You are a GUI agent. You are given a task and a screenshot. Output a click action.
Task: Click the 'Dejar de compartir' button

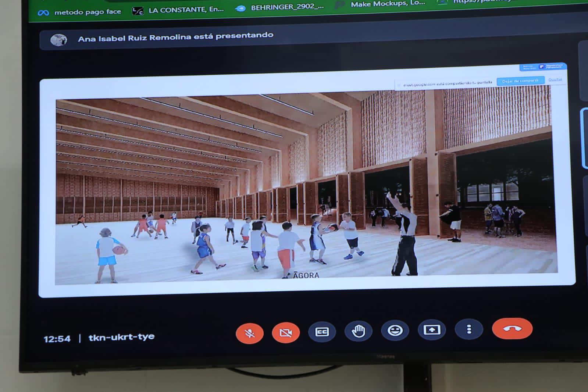coord(520,81)
